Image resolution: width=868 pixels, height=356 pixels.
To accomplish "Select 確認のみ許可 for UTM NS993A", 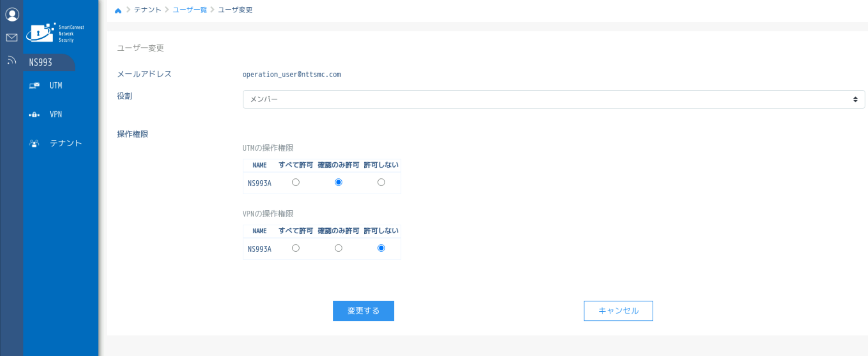I will coord(338,183).
